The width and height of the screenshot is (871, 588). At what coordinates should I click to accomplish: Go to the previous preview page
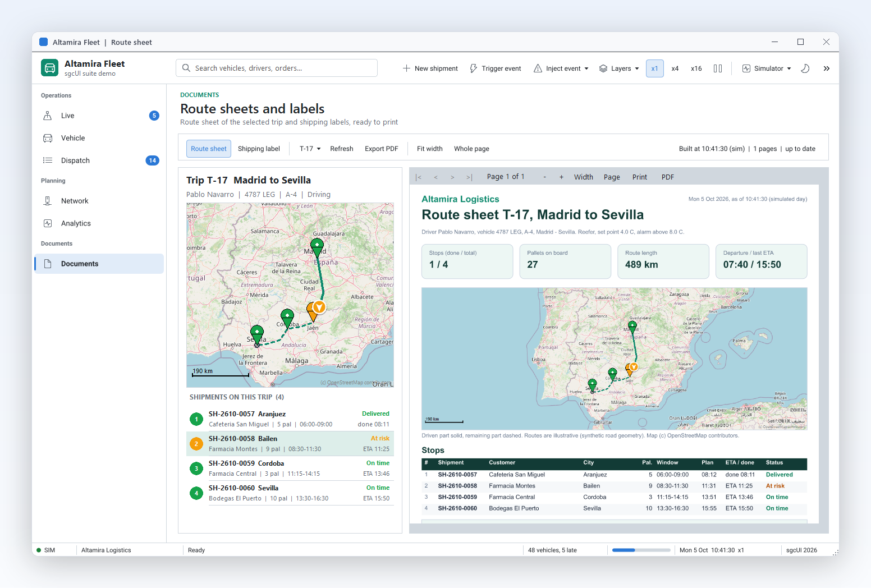pyautogui.click(x=435, y=177)
